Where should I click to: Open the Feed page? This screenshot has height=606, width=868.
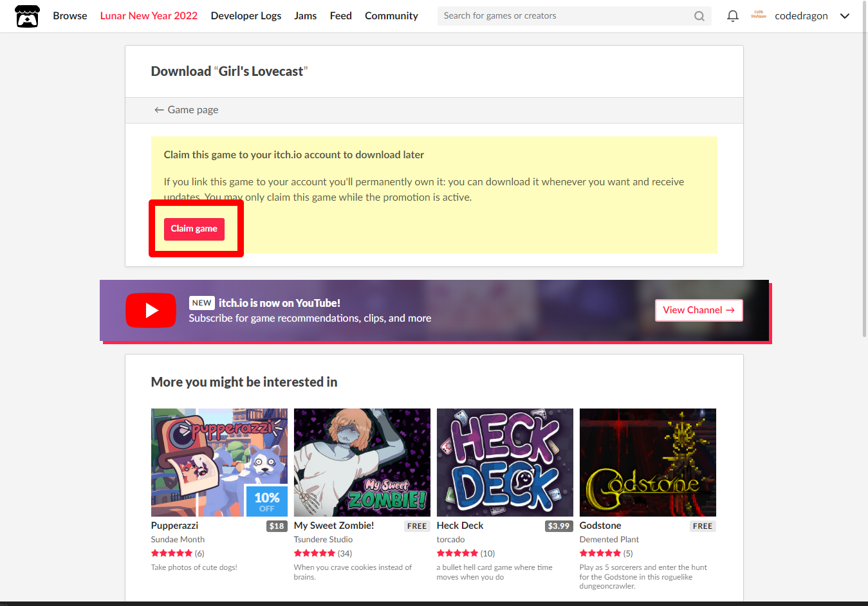(x=340, y=16)
